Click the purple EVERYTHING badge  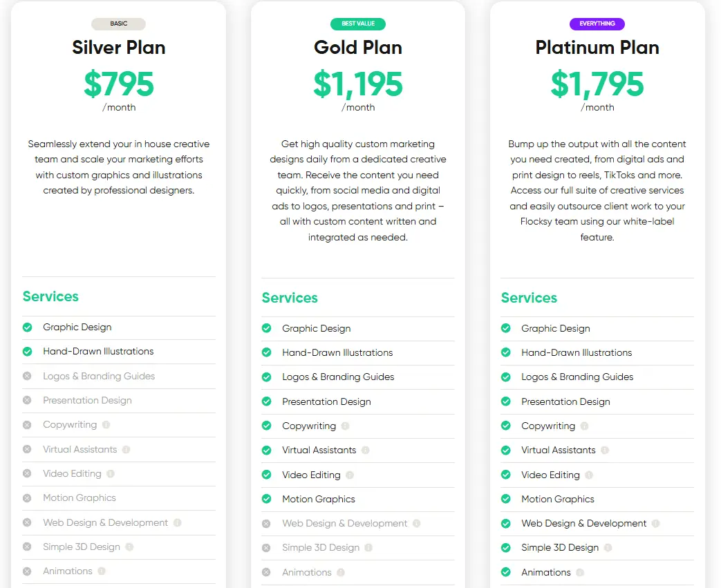[x=597, y=24]
